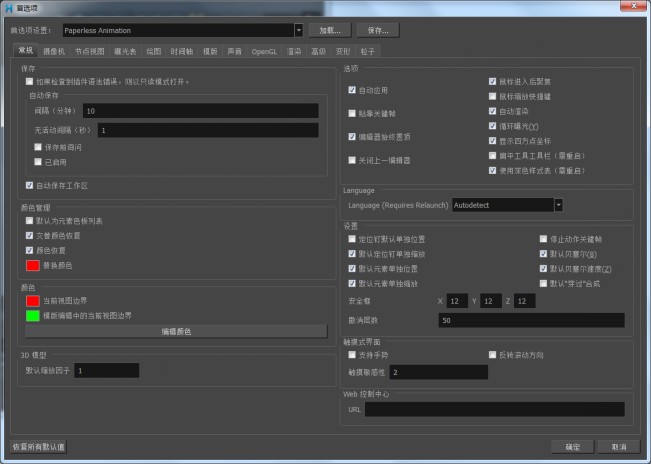Viewport: 651px width, 464px height.
Task: Uncheck the 自动应用 checkbox
Action: pos(352,90)
